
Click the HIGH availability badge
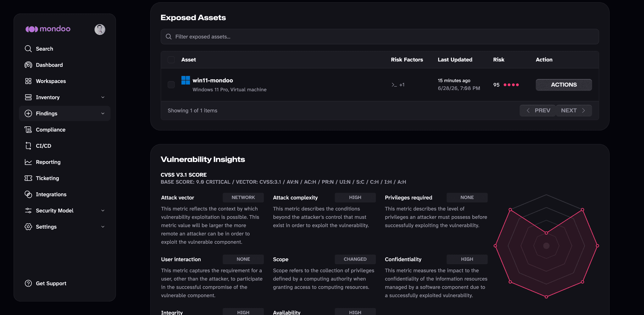click(355, 312)
